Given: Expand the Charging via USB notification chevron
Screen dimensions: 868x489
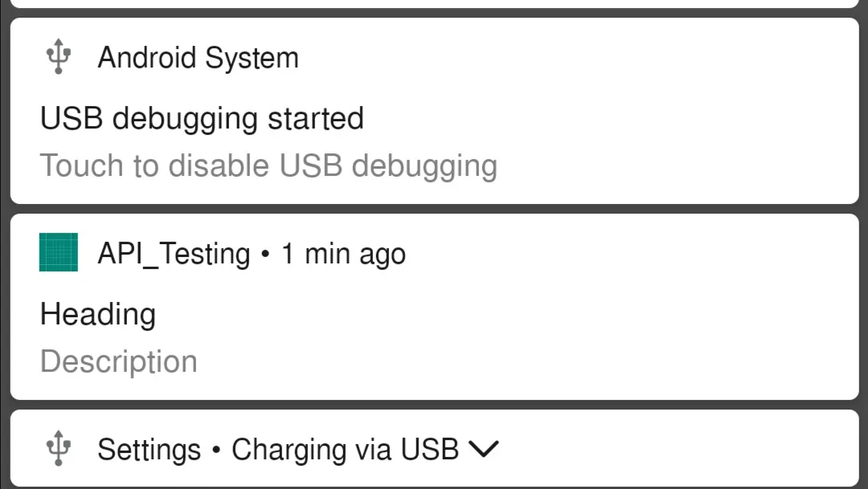Looking at the screenshot, I should click(x=483, y=449).
